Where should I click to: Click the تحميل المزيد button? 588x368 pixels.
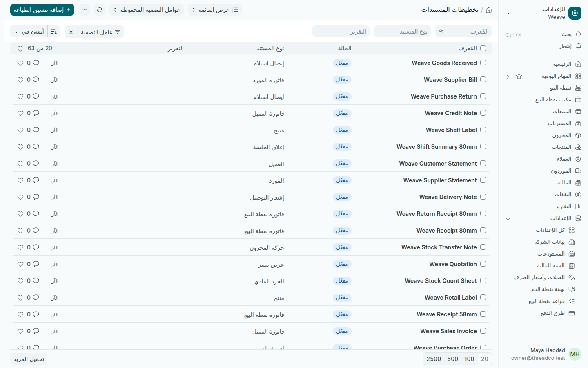(x=29, y=359)
